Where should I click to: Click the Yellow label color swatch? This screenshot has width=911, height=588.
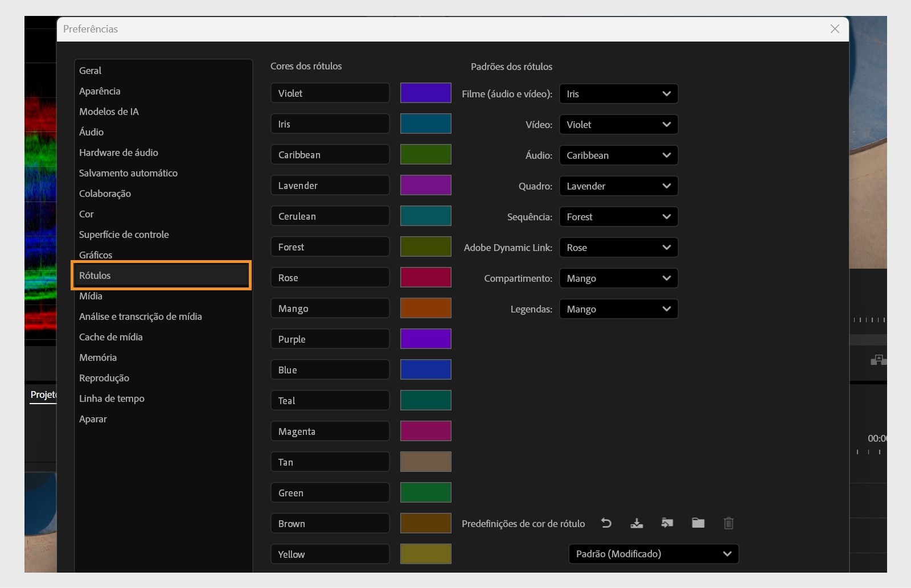(x=426, y=554)
